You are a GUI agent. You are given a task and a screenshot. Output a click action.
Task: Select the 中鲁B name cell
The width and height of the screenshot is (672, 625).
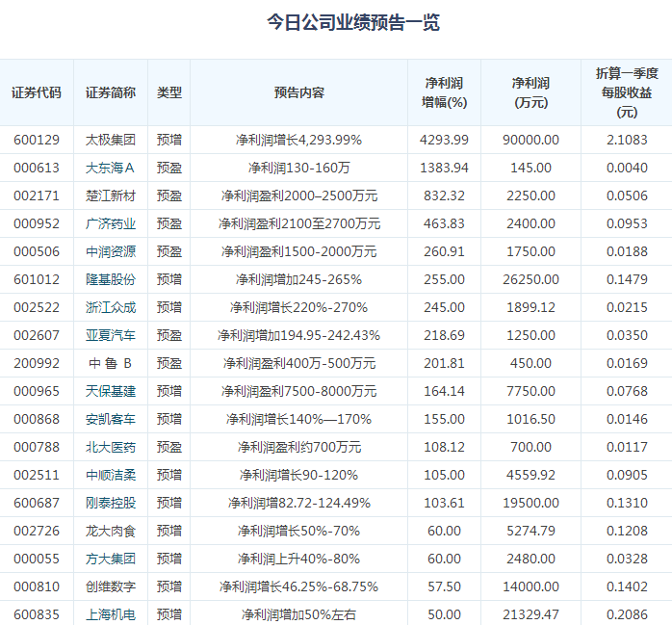click(x=110, y=363)
